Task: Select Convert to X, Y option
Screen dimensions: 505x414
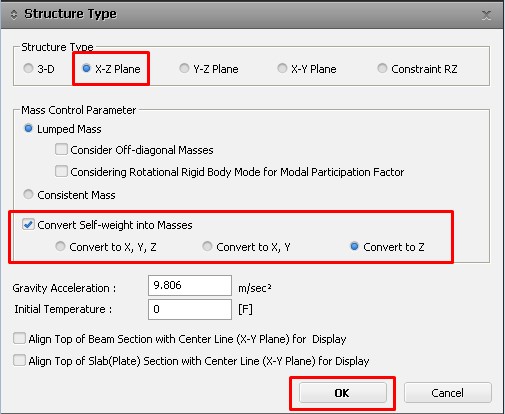Action: [207, 247]
